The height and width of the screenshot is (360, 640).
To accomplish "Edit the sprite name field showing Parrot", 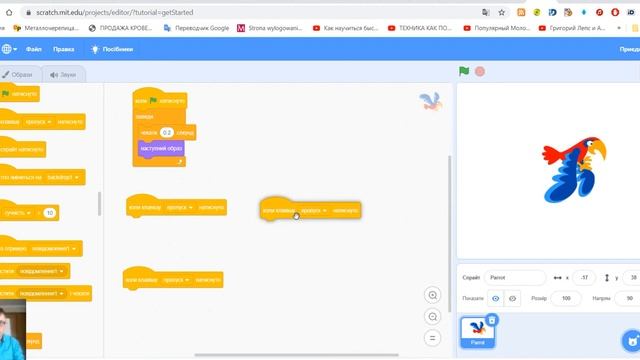I will pos(515,278).
